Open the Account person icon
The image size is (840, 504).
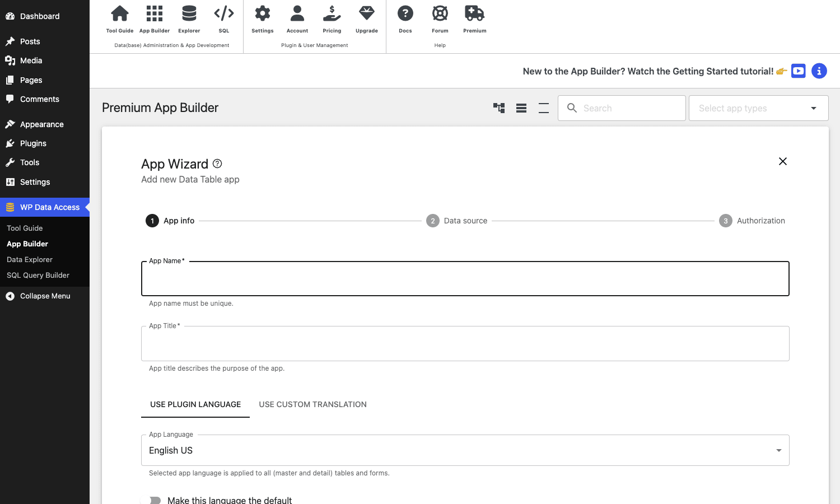coord(297,13)
